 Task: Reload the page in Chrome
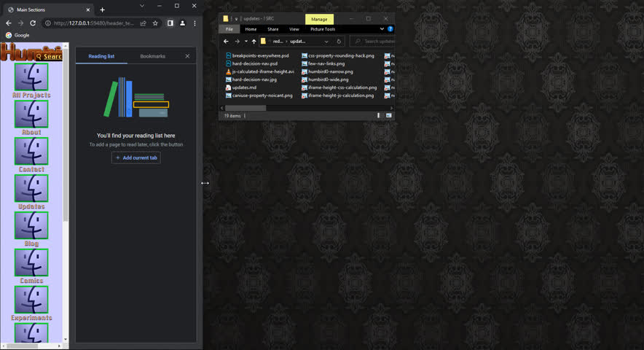(x=33, y=23)
